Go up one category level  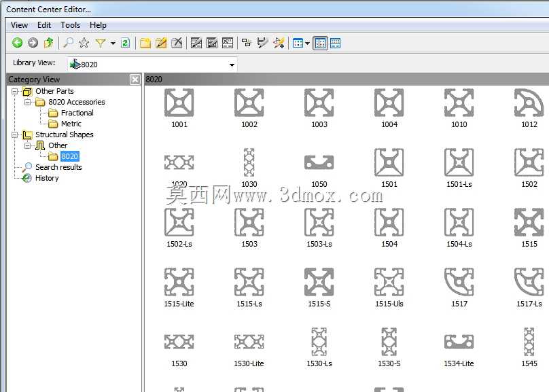(49, 43)
